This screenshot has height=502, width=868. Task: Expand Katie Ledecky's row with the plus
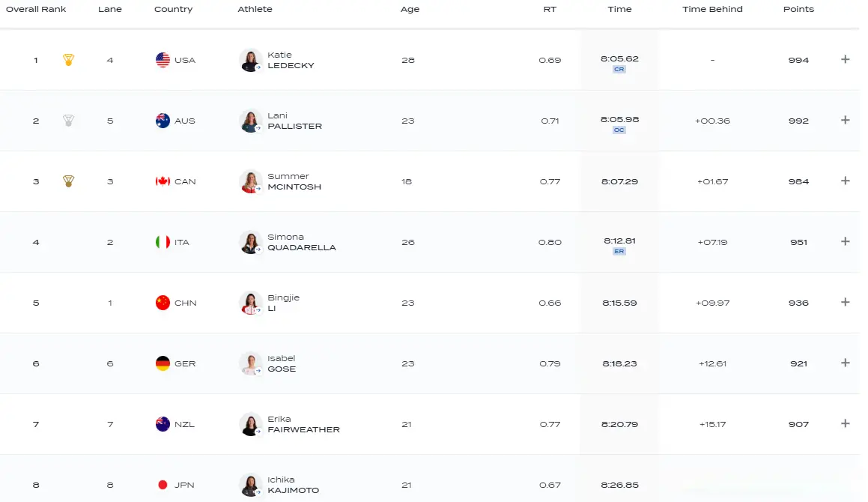coord(846,59)
